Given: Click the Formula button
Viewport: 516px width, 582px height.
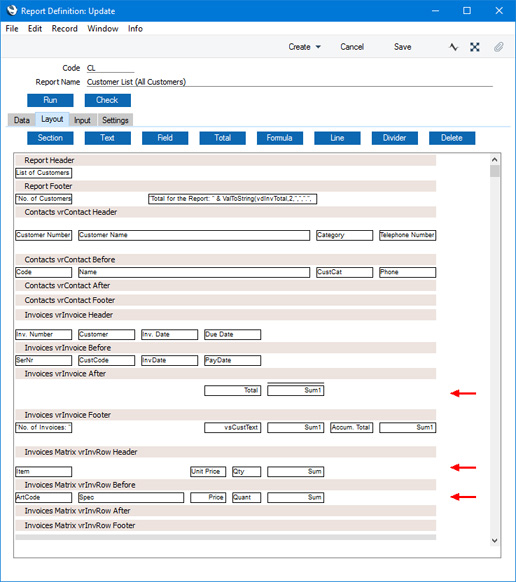Looking at the screenshot, I should (280, 138).
